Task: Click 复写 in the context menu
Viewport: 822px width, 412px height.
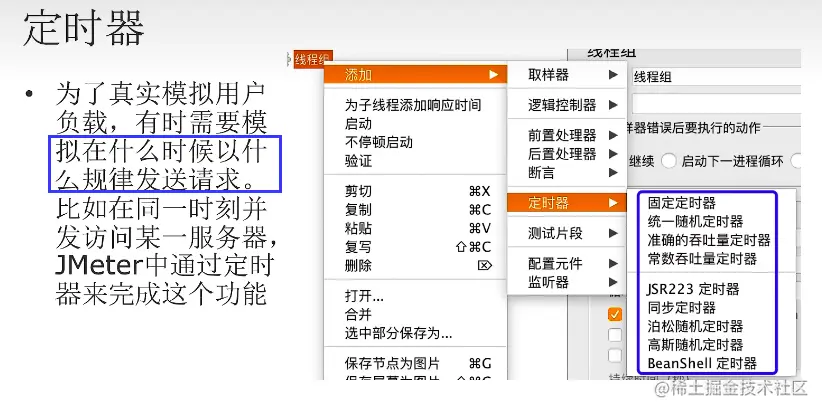Action: coord(416,247)
